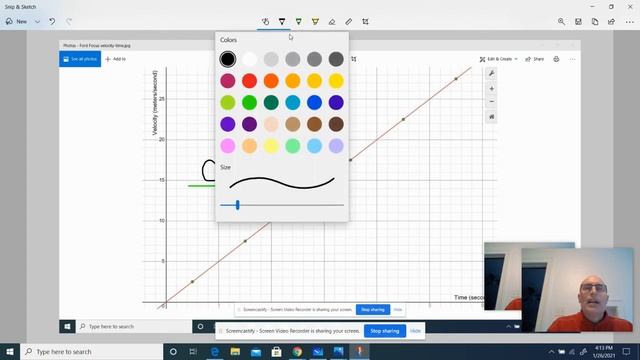640x360 pixels.
Task: Choose the black color swatch
Action: 228,59
